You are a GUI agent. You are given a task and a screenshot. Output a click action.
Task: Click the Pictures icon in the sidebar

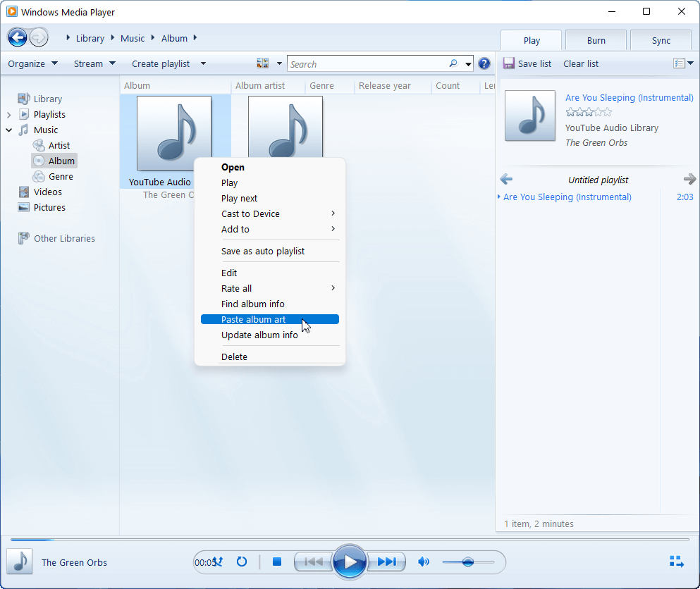pyautogui.click(x=24, y=207)
